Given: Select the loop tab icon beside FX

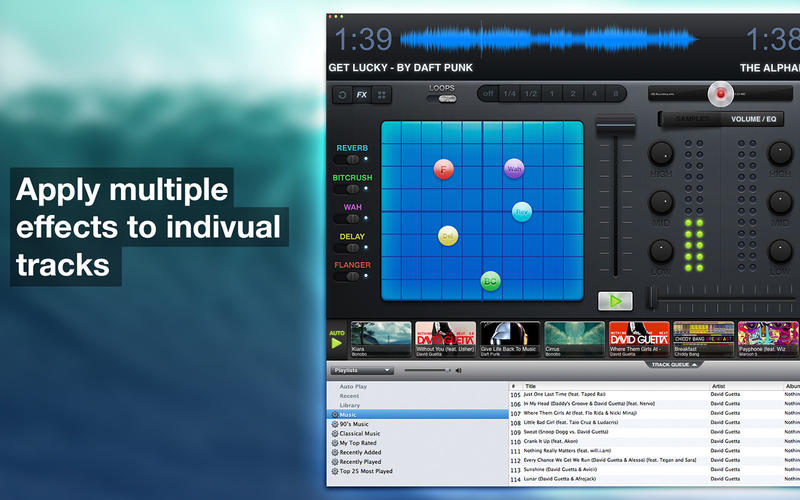Looking at the screenshot, I should pos(342,95).
